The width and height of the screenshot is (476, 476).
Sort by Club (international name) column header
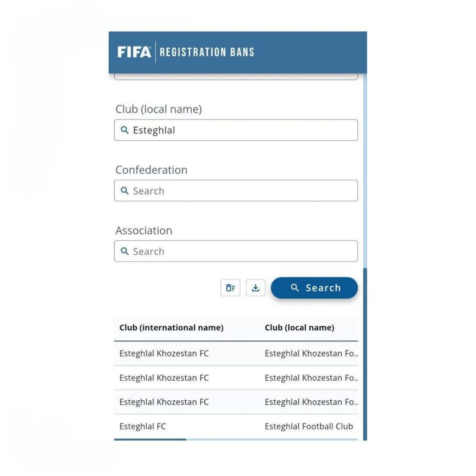(171, 328)
